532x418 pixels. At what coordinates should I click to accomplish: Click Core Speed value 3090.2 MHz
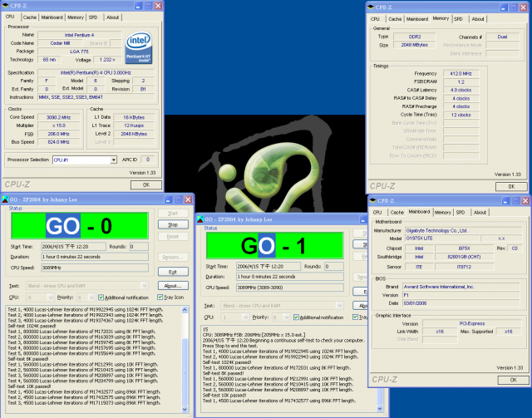point(59,117)
